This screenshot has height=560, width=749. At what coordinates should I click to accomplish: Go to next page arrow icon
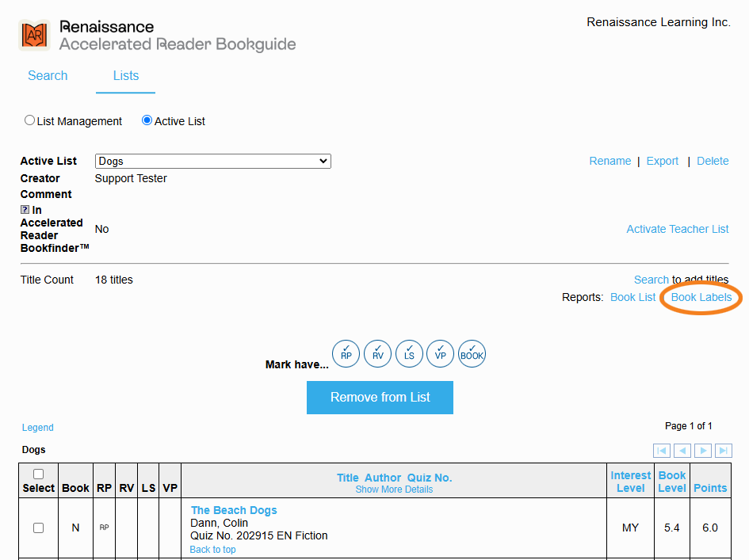coord(703,451)
